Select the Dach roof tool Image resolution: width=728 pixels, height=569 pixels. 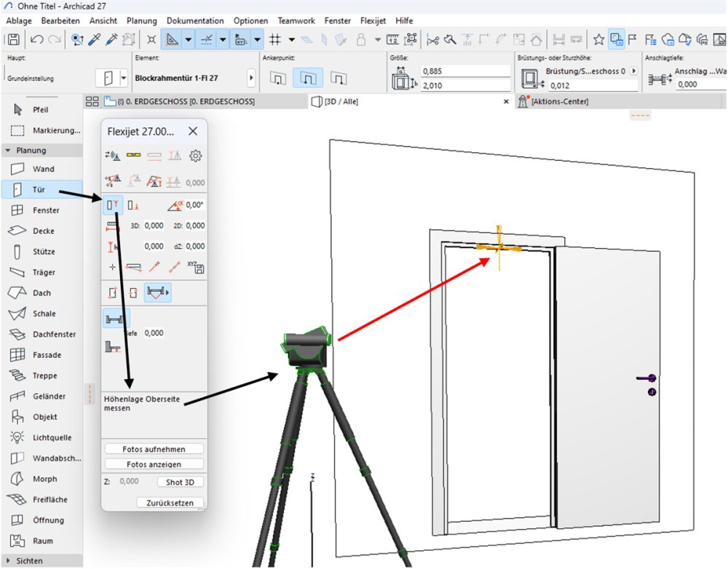click(x=41, y=293)
